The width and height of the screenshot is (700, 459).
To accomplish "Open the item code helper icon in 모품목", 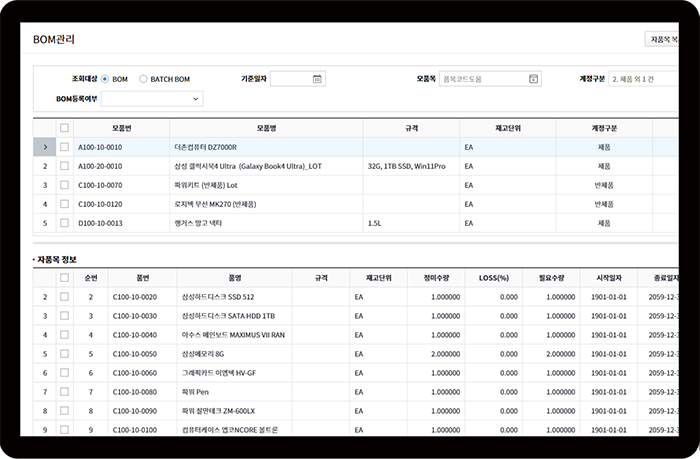I will tap(533, 79).
